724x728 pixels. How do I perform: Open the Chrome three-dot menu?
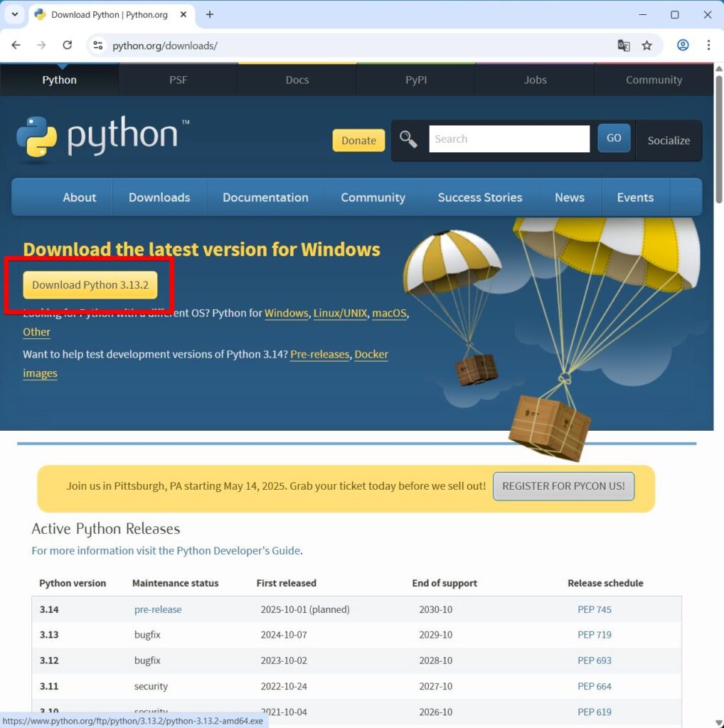tap(709, 45)
